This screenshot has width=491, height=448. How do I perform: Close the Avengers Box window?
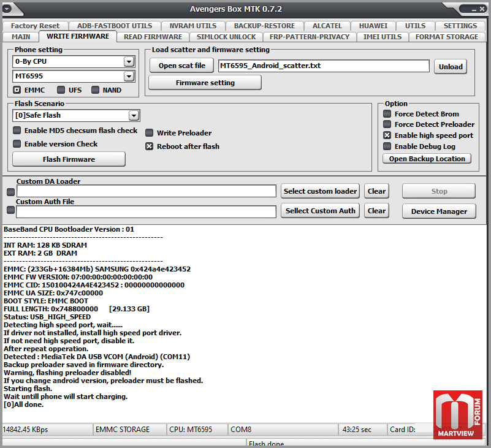click(x=482, y=9)
